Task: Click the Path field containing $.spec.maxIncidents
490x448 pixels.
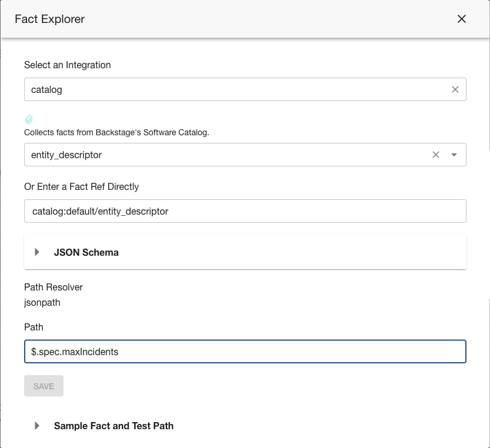Action: click(x=245, y=352)
